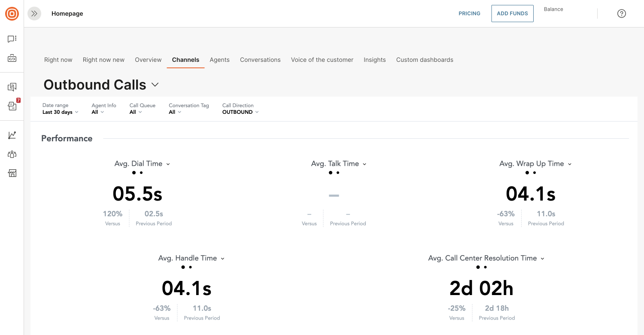Click the Homepage breadcrumb title
644x335 pixels.
click(67, 14)
